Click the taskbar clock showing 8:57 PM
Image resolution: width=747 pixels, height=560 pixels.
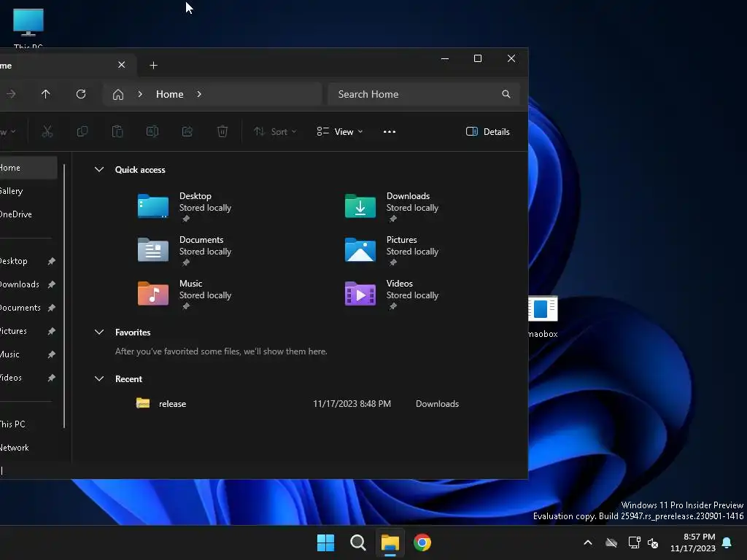(x=693, y=542)
